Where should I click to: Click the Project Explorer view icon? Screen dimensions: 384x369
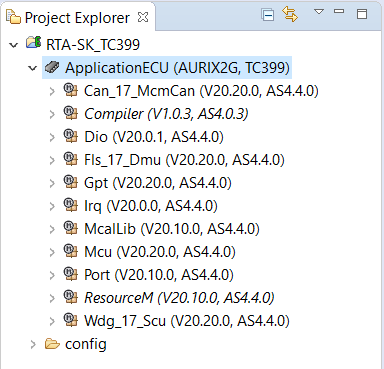14,17
